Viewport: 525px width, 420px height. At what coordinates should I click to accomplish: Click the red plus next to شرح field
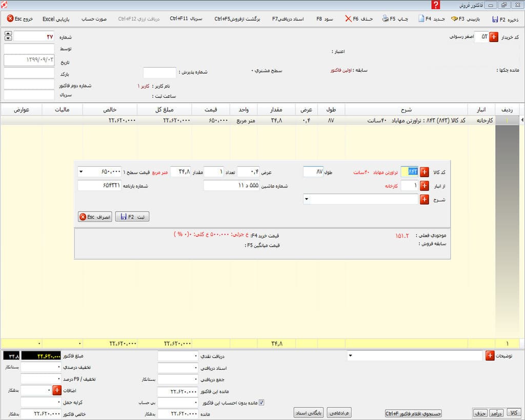point(424,200)
